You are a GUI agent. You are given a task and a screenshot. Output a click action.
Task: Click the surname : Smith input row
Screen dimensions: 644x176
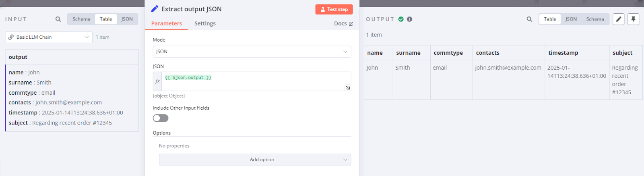point(30,83)
